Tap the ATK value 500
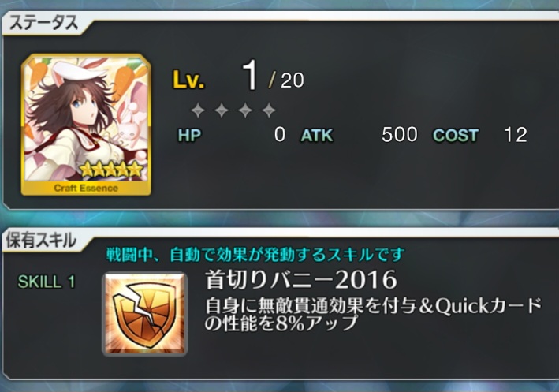This screenshot has width=559, height=392. coord(399,135)
